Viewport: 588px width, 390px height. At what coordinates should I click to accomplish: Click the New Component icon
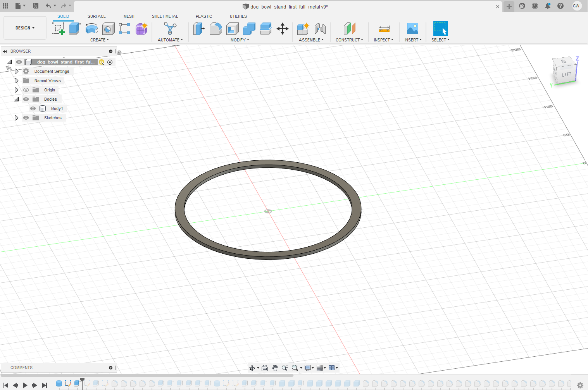coord(303,29)
